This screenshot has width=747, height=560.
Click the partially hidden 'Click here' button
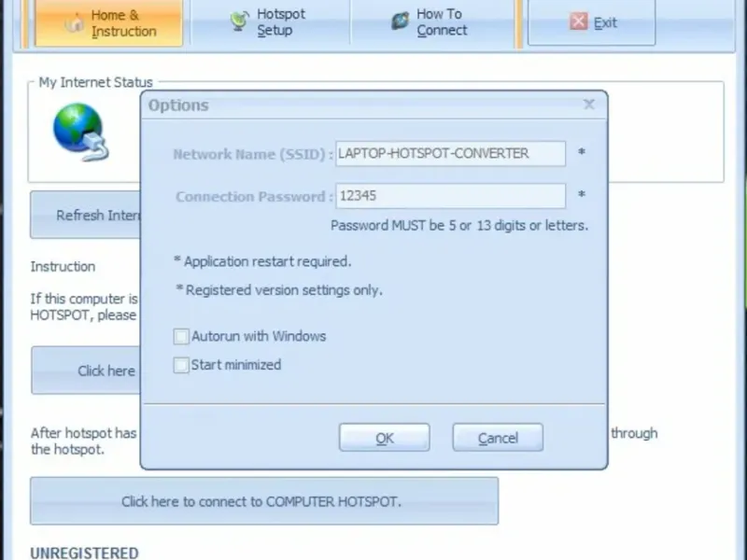pyautogui.click(x=86, y=371)
